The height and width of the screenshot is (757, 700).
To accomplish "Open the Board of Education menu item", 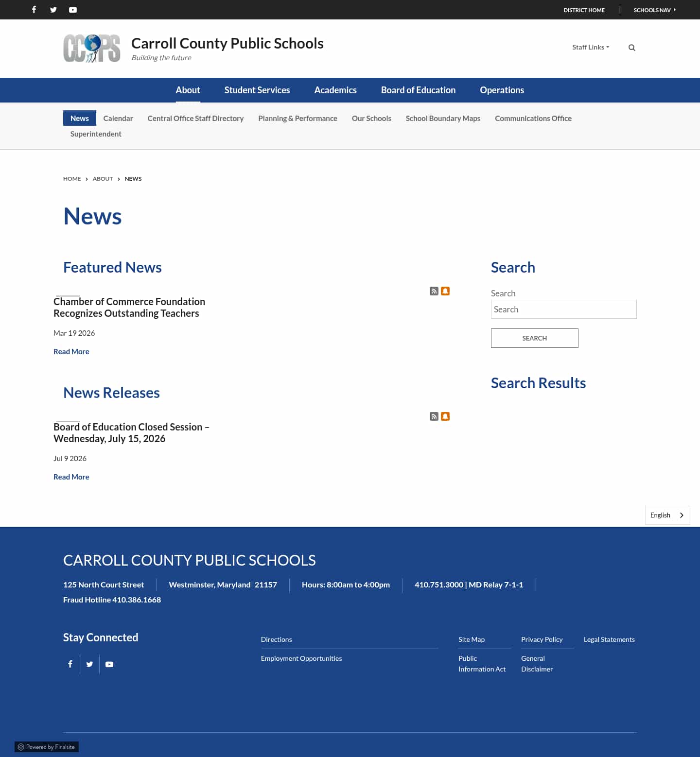I will (x=418, y=90).
